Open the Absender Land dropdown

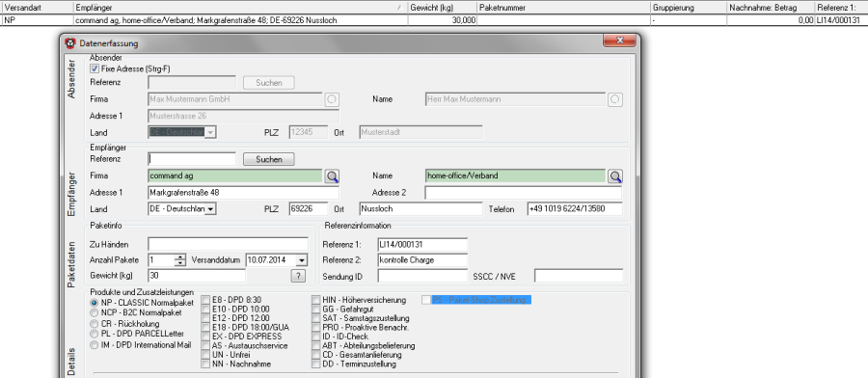[211, 133]
